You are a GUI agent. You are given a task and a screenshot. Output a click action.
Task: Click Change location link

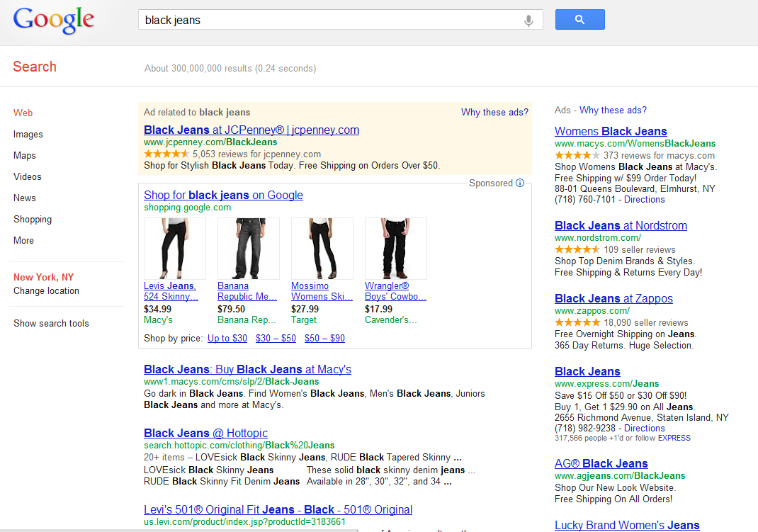tap(47, 291)
